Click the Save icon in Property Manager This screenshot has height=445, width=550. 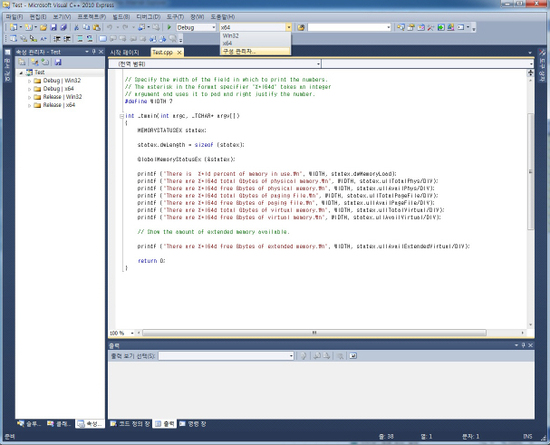pos(58,62)
